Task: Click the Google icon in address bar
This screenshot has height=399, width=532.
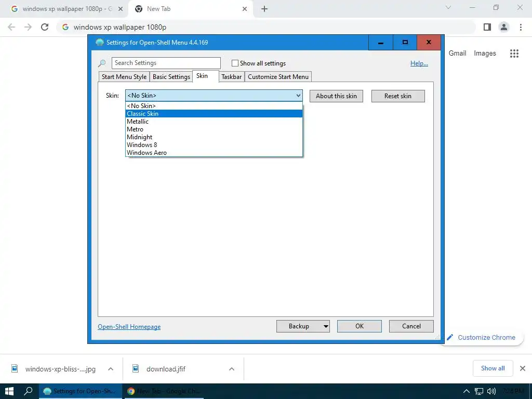Action: pyautogui.click(x=65, y=27)
